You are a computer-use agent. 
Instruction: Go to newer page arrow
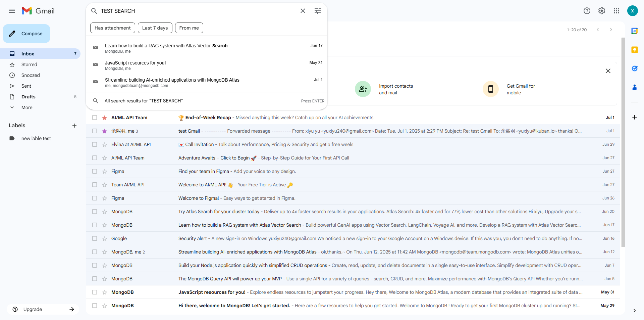click(598, 30)
